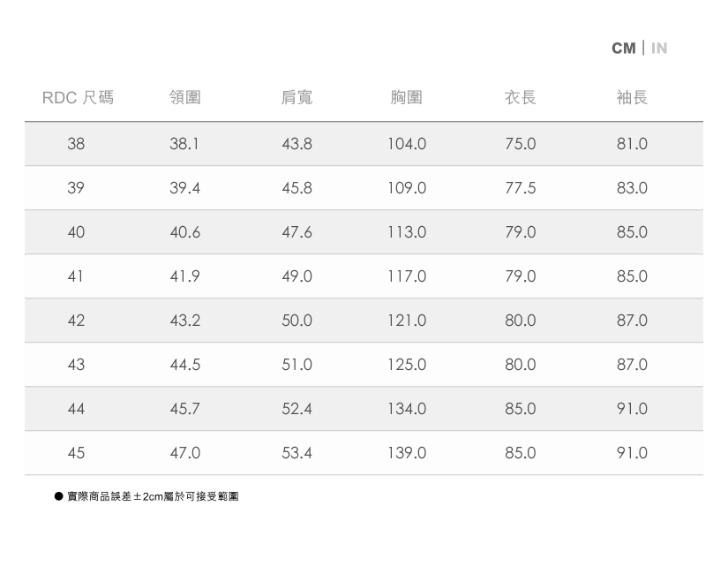The width and height of the screenshot is (728, 574).
Task: Click the size 43 row label
Action: (x=76, y=365)
